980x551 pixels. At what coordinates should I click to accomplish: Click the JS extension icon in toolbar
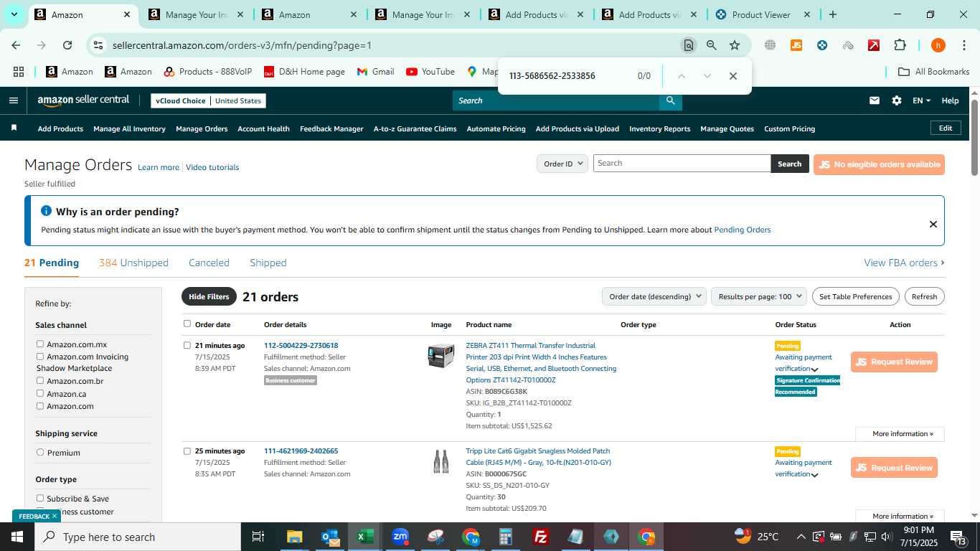click(x=796, y=45)
